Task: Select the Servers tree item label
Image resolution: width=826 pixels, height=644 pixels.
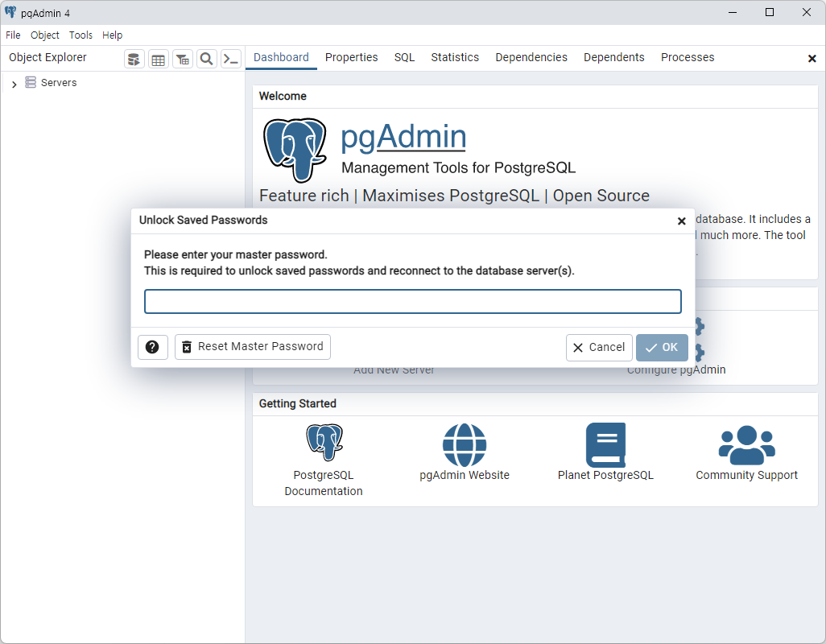Action: point(59,83)
